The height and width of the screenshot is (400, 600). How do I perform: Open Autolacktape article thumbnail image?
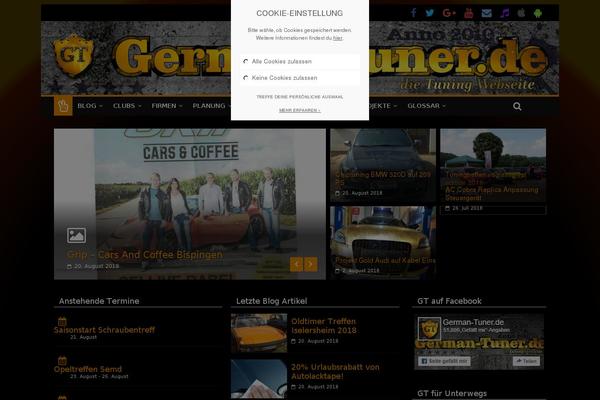259,379
